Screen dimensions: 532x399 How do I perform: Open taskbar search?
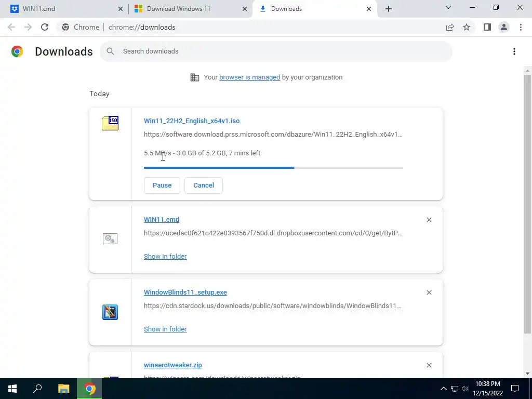click(x=37, y=389)
